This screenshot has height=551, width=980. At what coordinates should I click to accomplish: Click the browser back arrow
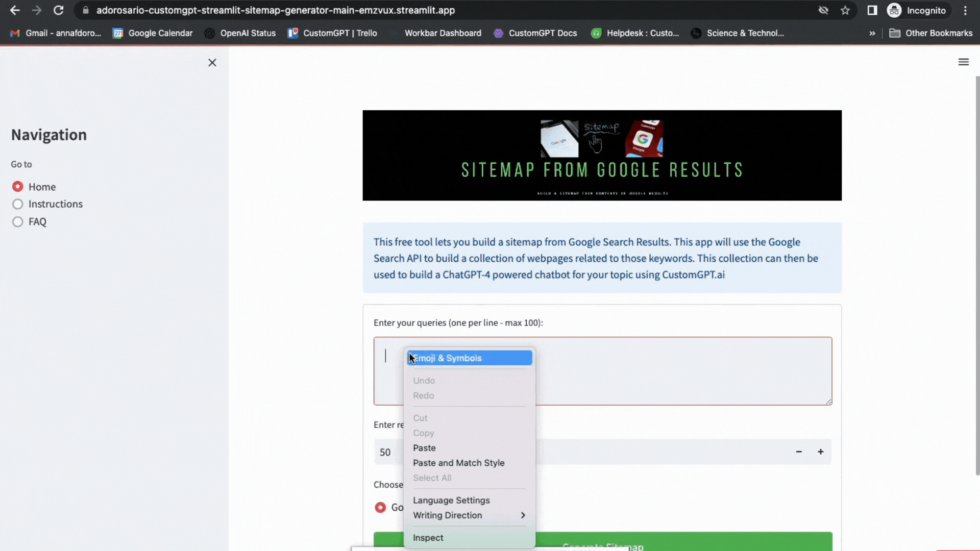15,10
